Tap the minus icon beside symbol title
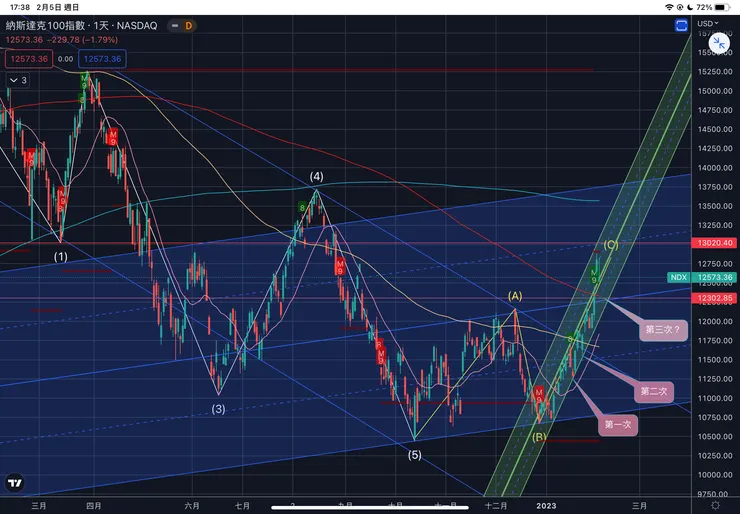This screenshot has width=740, height=514. [x=175, y=25]
